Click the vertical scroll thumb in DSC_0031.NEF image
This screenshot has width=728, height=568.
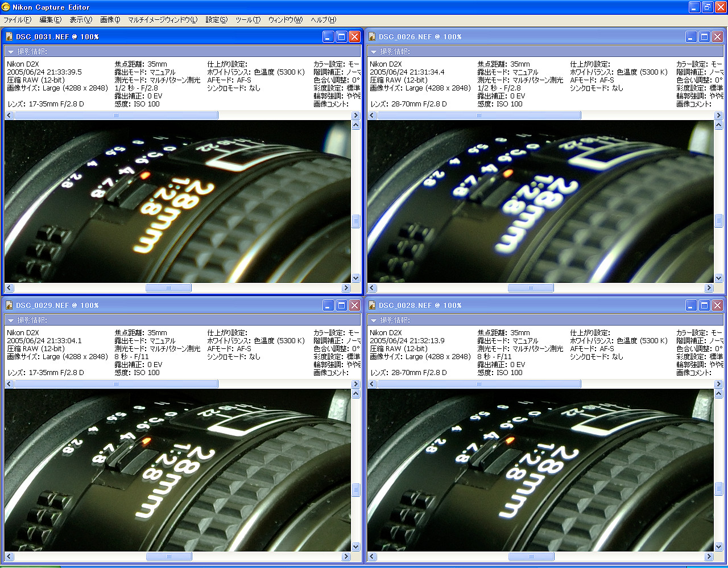[356, 221]
